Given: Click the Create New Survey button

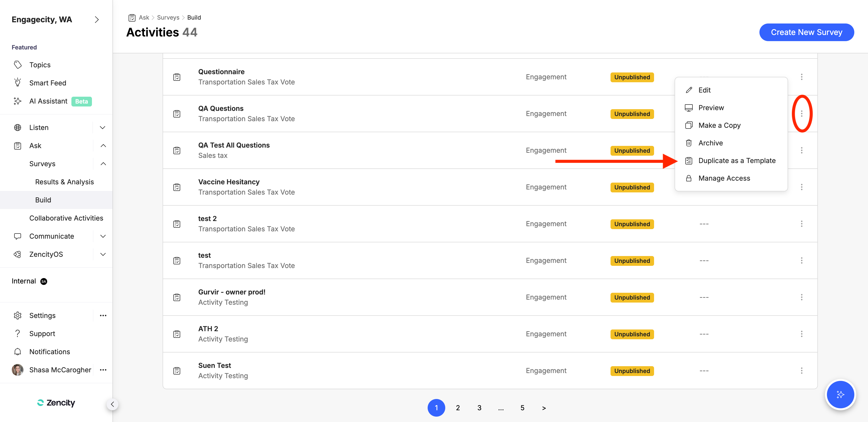Looking at the screenshot, I should [x=806, y=32].
